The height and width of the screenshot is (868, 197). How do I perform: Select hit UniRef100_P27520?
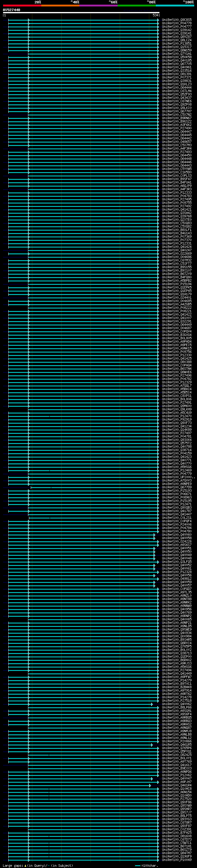click(177, 799)
